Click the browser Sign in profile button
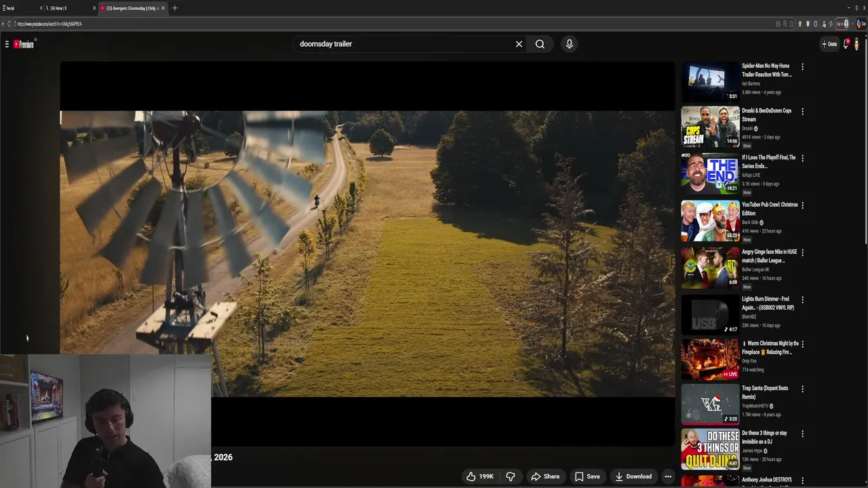The image size is (868, 488). click(x=842, y=24)
